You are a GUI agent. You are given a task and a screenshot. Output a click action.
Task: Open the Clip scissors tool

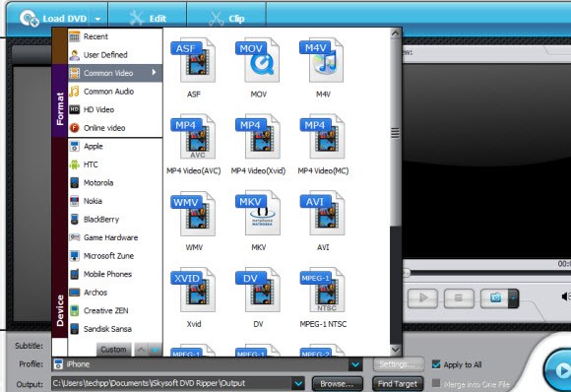(x=226, y=18)
